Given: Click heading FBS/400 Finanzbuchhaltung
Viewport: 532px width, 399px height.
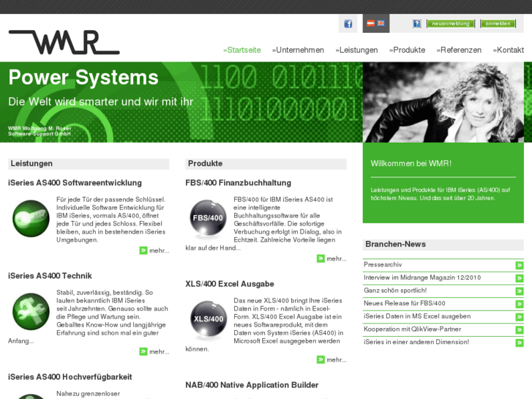Looking at the screenshot, I should [238, 183].
